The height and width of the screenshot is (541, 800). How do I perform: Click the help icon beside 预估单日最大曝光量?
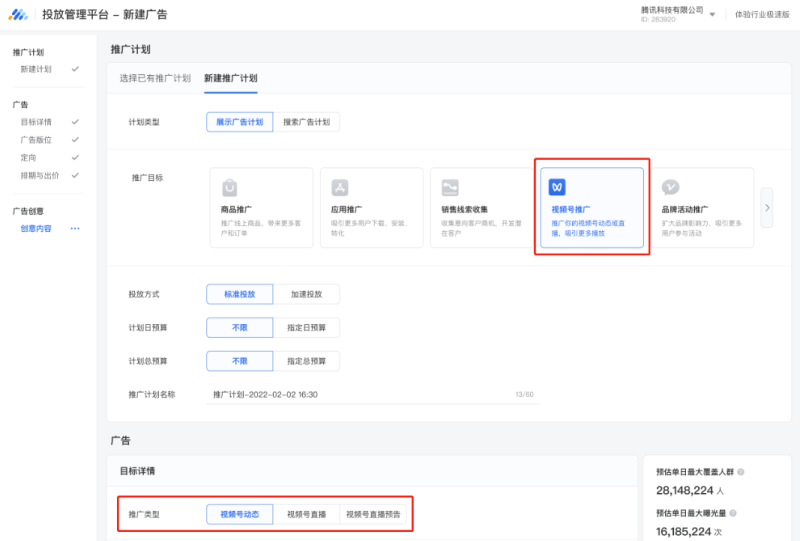[734, 513]
